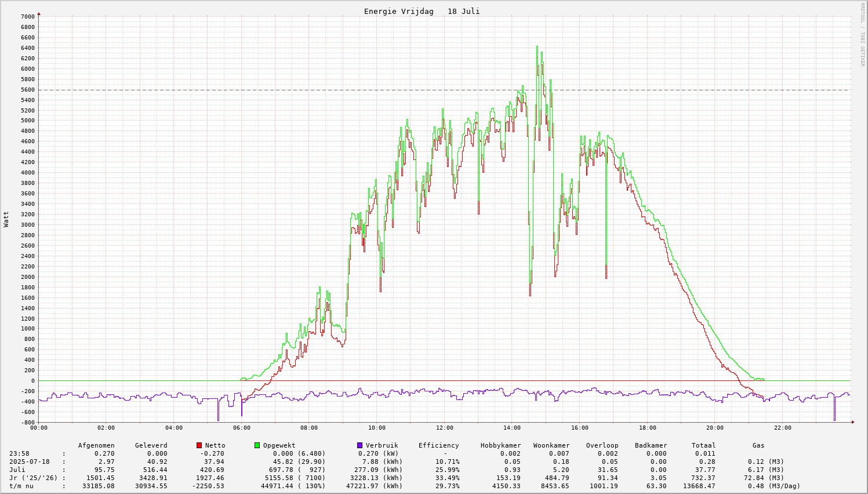Screen dimensions: 868x494
Task: Click the red Netto legend swatch
Action: tap(199, 445)
